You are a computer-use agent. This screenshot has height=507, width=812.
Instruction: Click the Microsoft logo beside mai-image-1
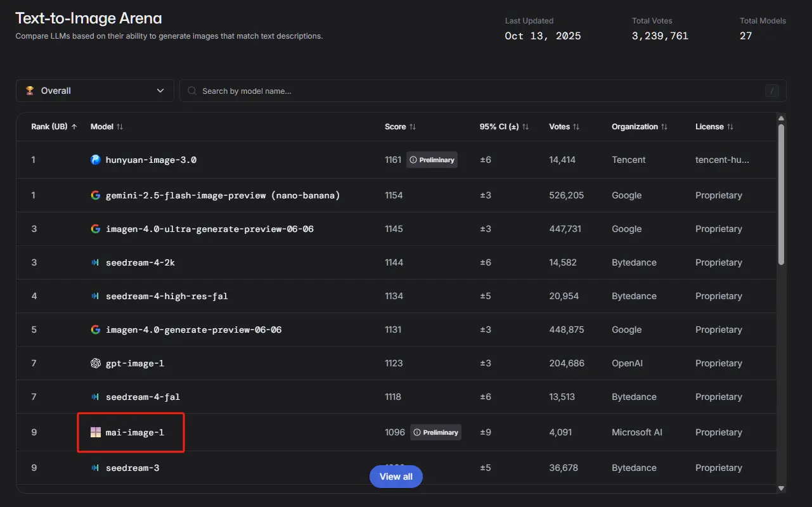click(x=96, y=432)
